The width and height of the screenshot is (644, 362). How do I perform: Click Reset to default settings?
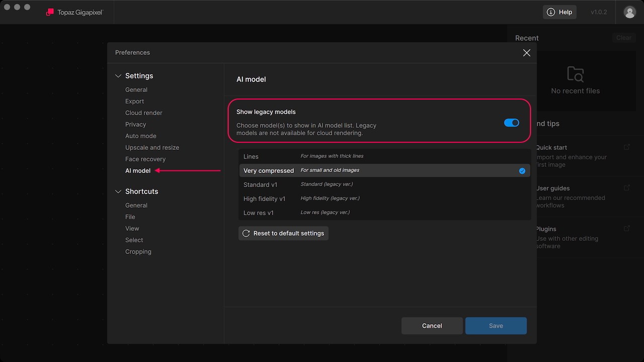tap(283, 233)
